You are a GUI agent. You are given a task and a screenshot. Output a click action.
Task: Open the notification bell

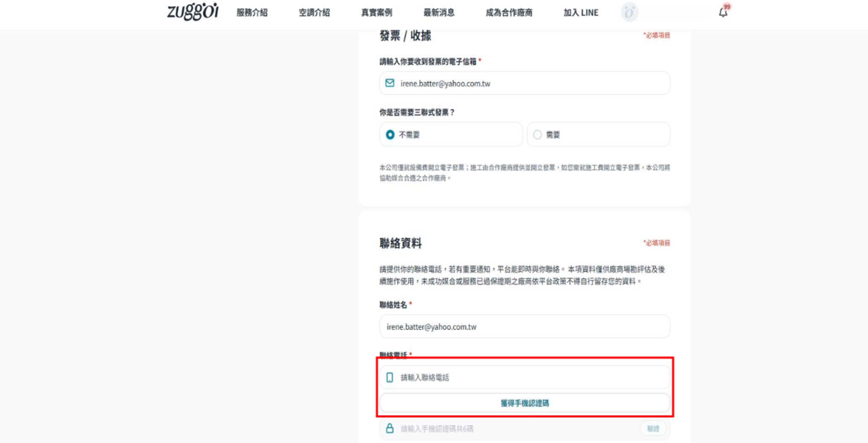tap(723, 12)
